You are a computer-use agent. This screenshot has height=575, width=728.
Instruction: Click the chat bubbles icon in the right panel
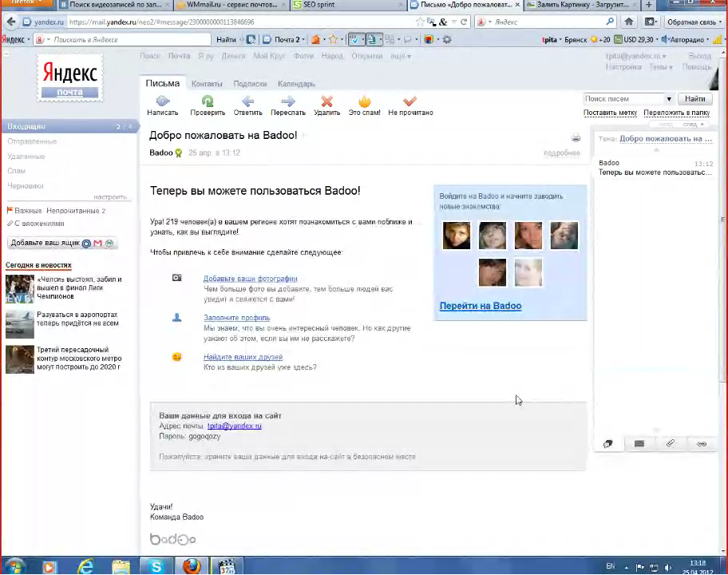[x=607, y=443]
